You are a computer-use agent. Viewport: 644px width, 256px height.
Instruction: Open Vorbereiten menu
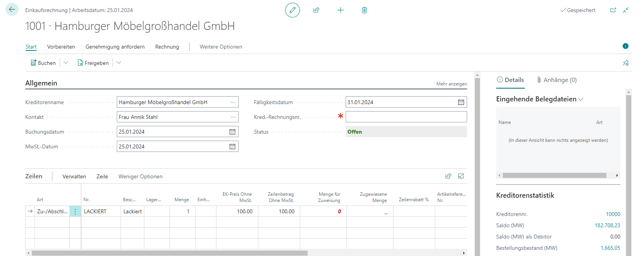[x=61, y=47]
